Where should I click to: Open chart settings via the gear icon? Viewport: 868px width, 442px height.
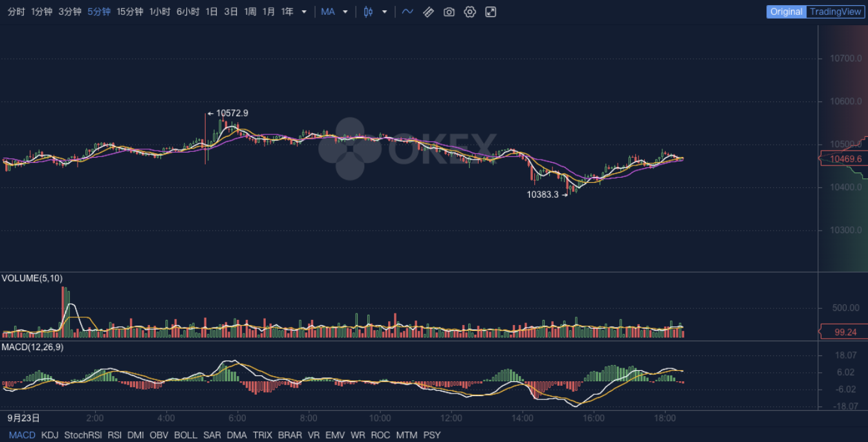(470, 12)
